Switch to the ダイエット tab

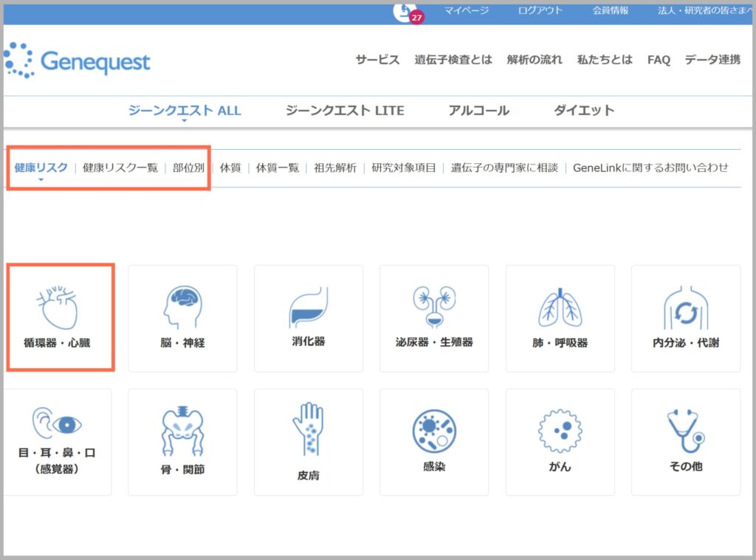click(x=584, y=111)
